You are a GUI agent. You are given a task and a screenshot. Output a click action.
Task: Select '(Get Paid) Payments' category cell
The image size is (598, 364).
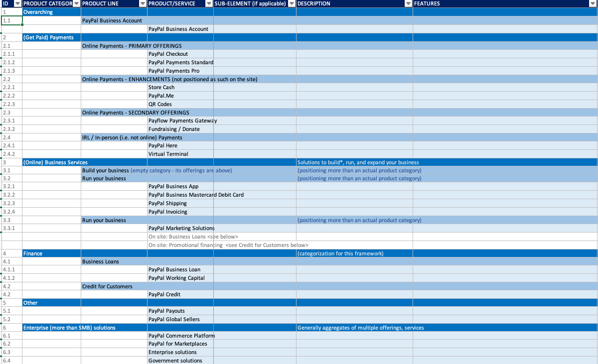pos(51,37)
